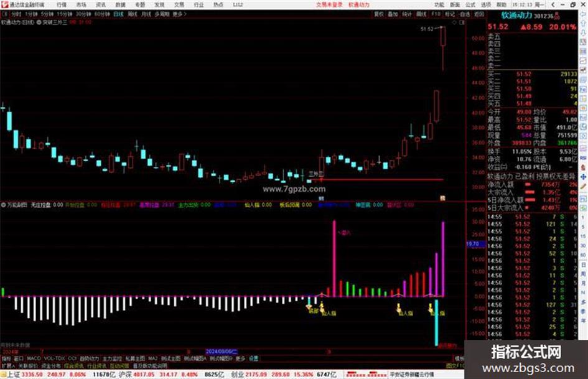The width and height of the screenshot is (588, 379).
Task: Click the 月 period icon in right sidebar
Action: 584,283
